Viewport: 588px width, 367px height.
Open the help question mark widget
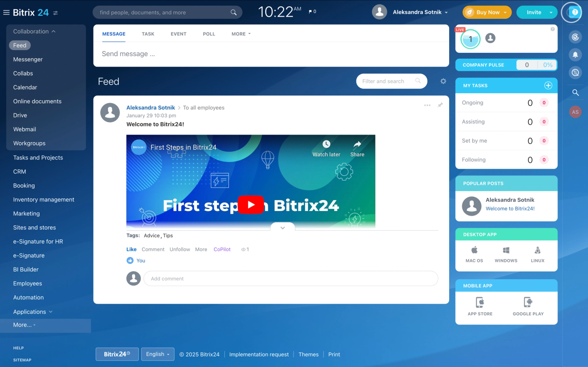(574, 12)
